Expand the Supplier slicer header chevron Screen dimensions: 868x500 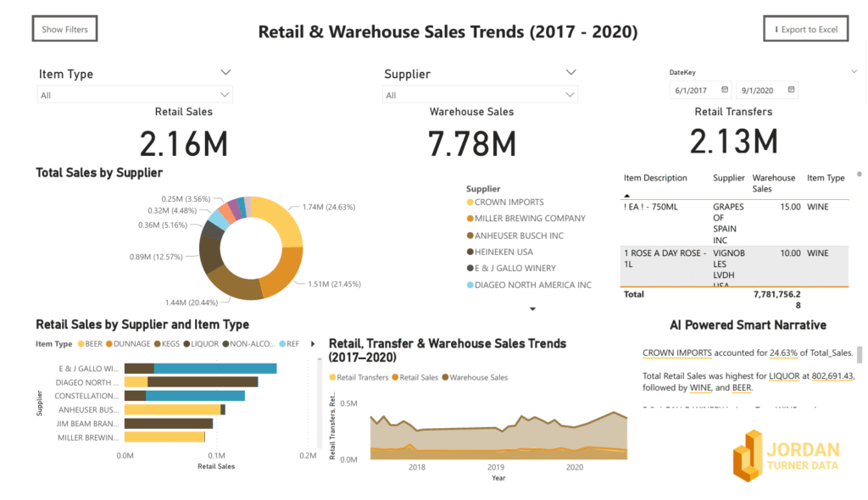click(570, 73)
